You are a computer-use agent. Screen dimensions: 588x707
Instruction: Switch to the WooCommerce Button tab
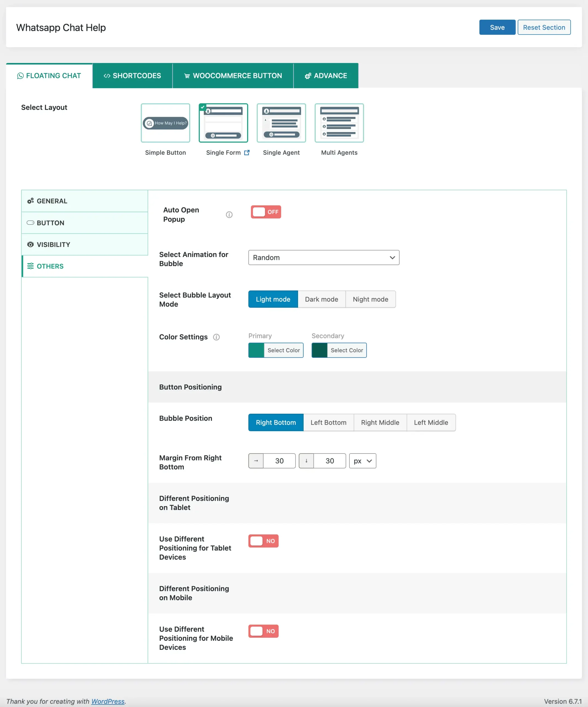[x=233, y=76]
